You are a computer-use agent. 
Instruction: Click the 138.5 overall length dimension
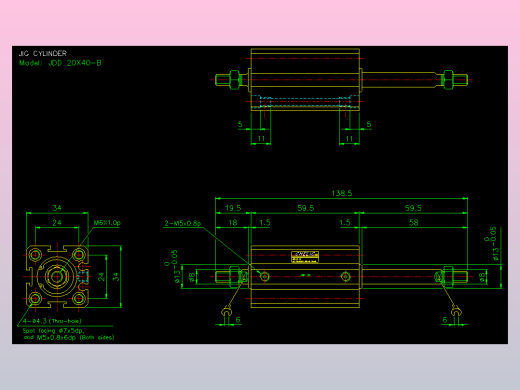tap(342, 193)
